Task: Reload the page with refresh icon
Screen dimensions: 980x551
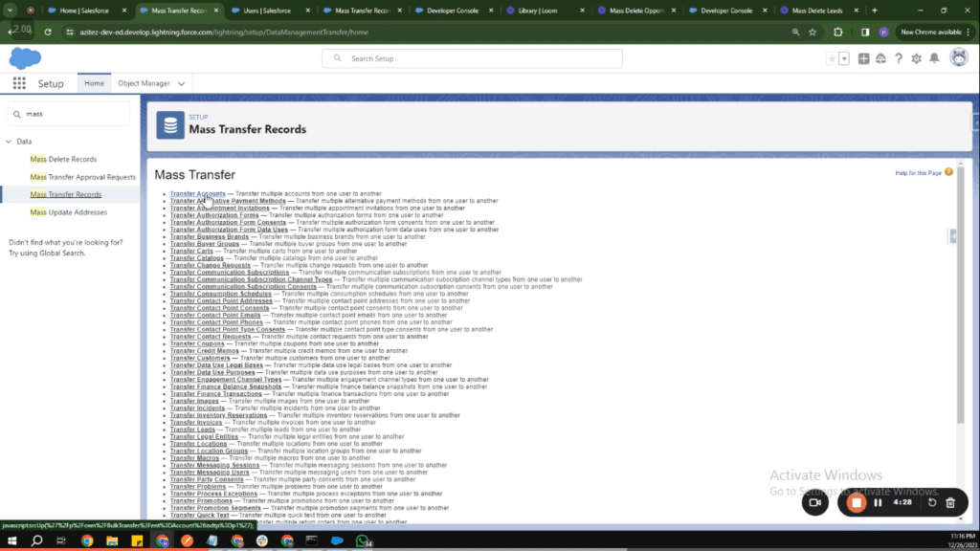Action: click(48, 32)
